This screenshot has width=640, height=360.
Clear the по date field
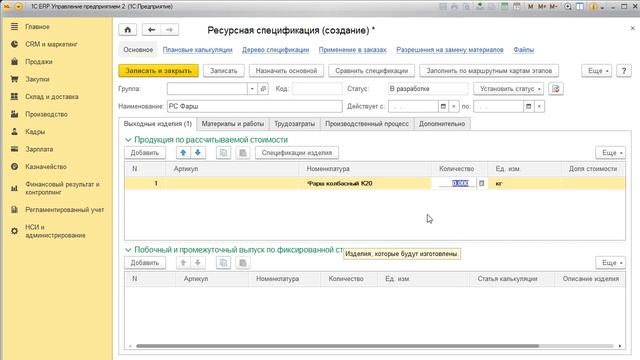coord(539,106)
